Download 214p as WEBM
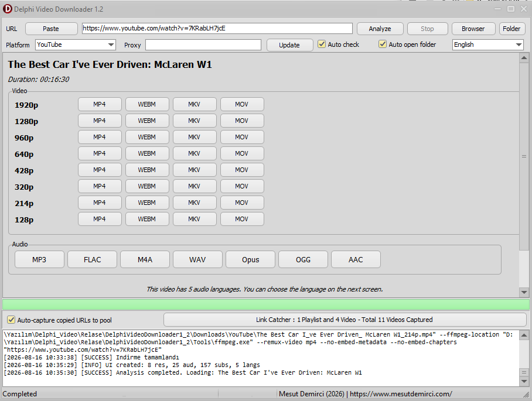Image resolution: width=532 pixels, height=401 pixels. pyautogui.click(x=147, y=203)
